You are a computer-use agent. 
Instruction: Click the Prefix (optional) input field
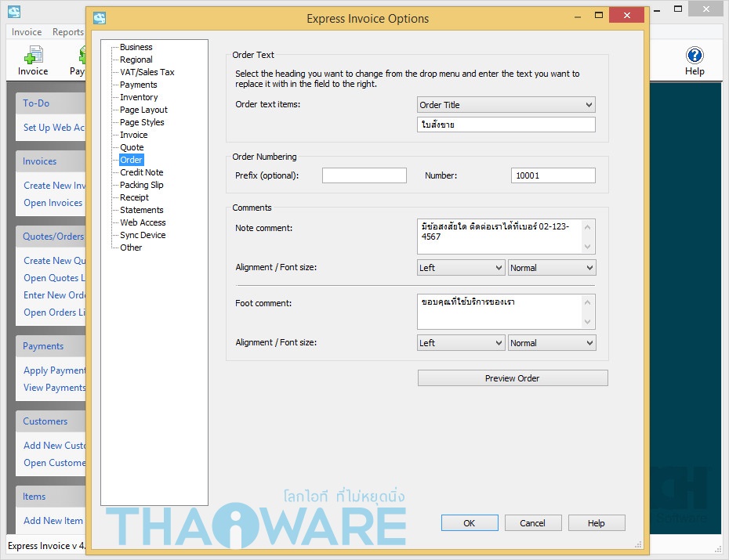364,175
